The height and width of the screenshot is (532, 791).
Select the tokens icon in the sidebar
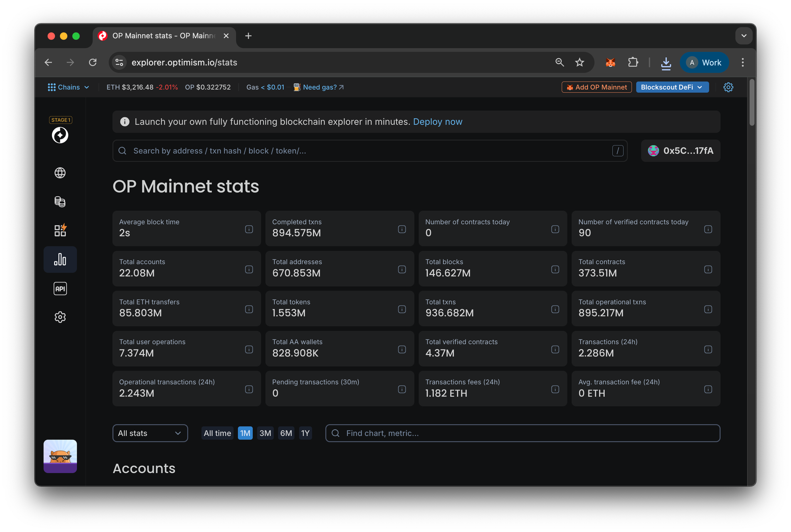(x=60, y=202)
